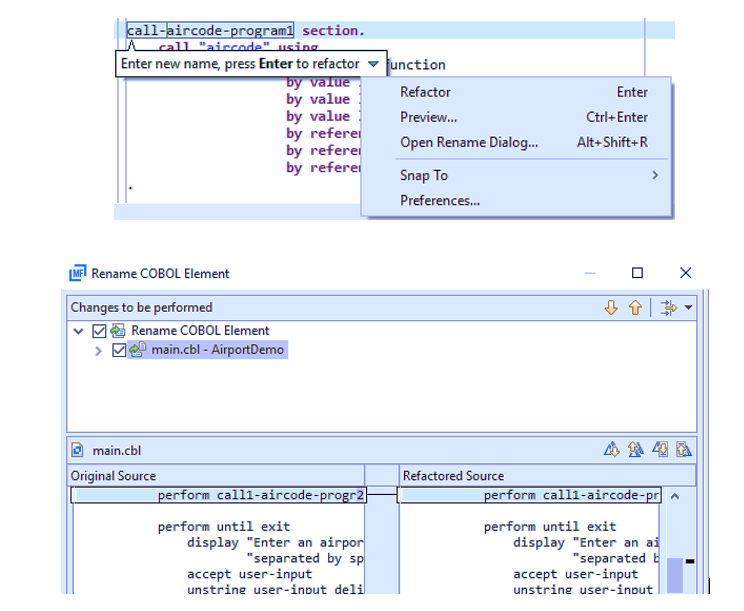Select previous change up arrow
The image size is (744, 611).
(x=635, y=307)
